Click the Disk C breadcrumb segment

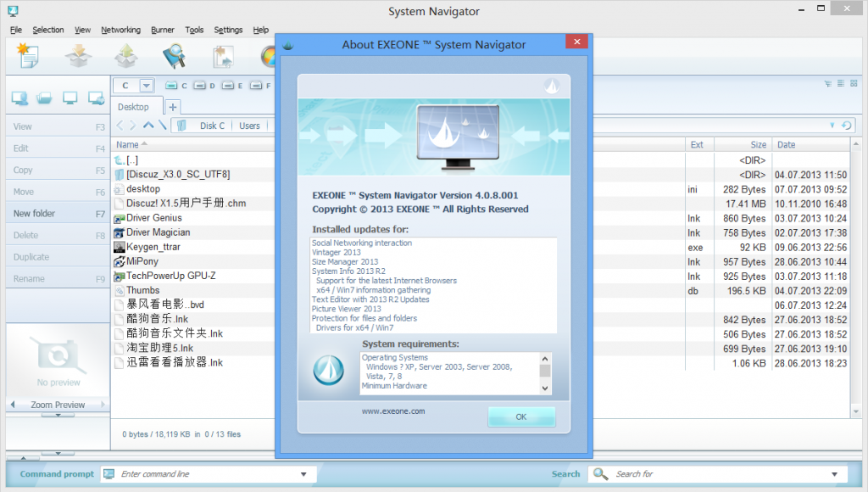click(212, 126)
